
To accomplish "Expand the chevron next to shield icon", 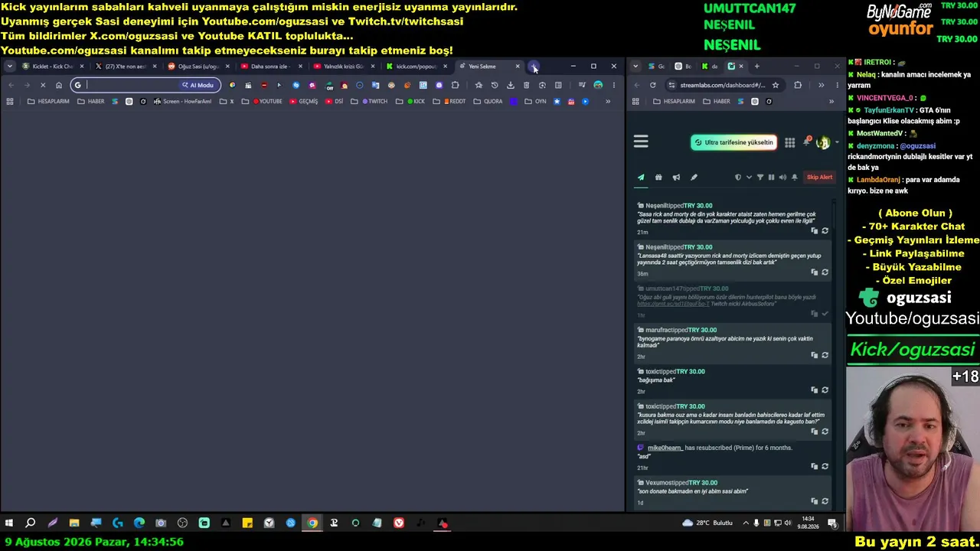I will pos(749,178).
